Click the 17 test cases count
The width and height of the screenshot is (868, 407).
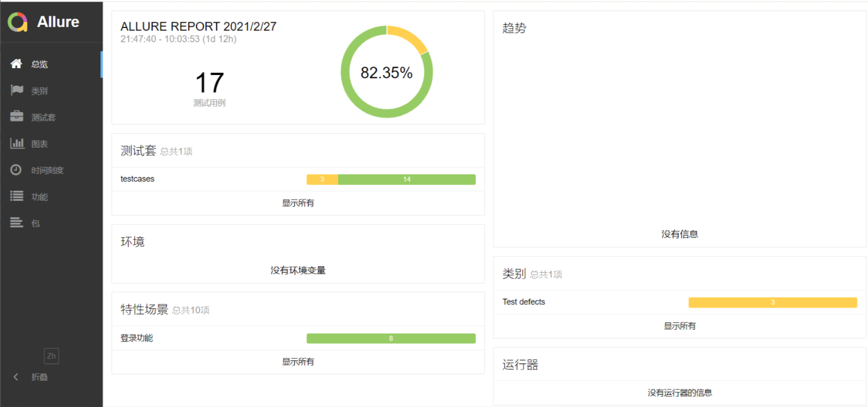[210, 83]
